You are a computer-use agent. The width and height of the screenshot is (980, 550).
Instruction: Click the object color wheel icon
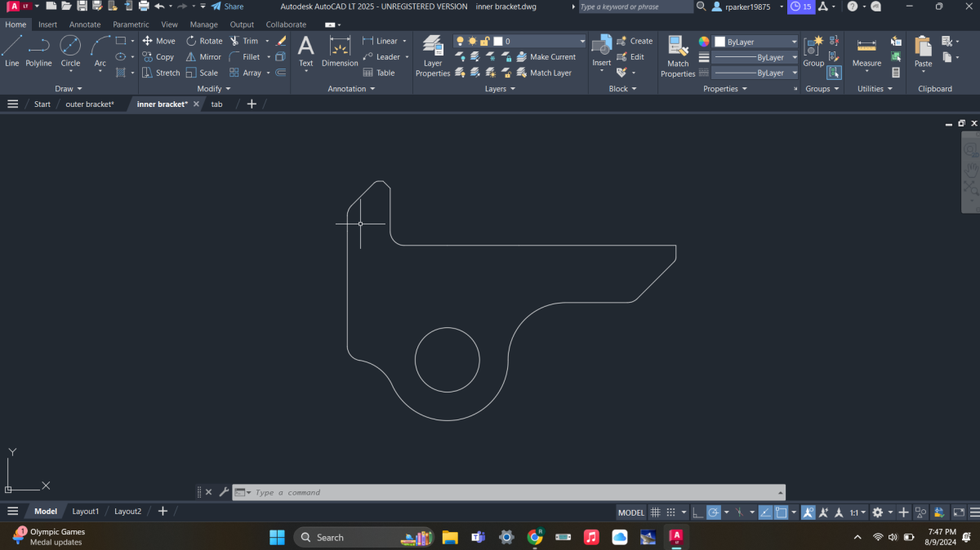point(704,41)
